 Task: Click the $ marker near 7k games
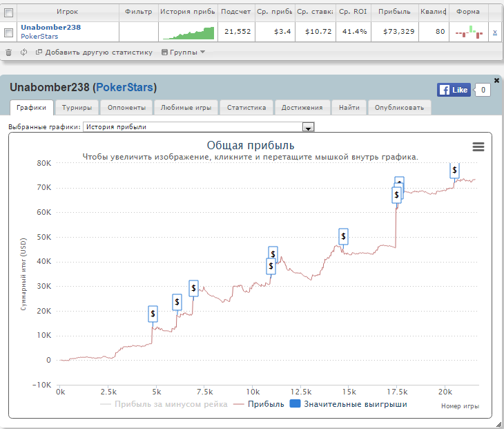pos(193,288)
